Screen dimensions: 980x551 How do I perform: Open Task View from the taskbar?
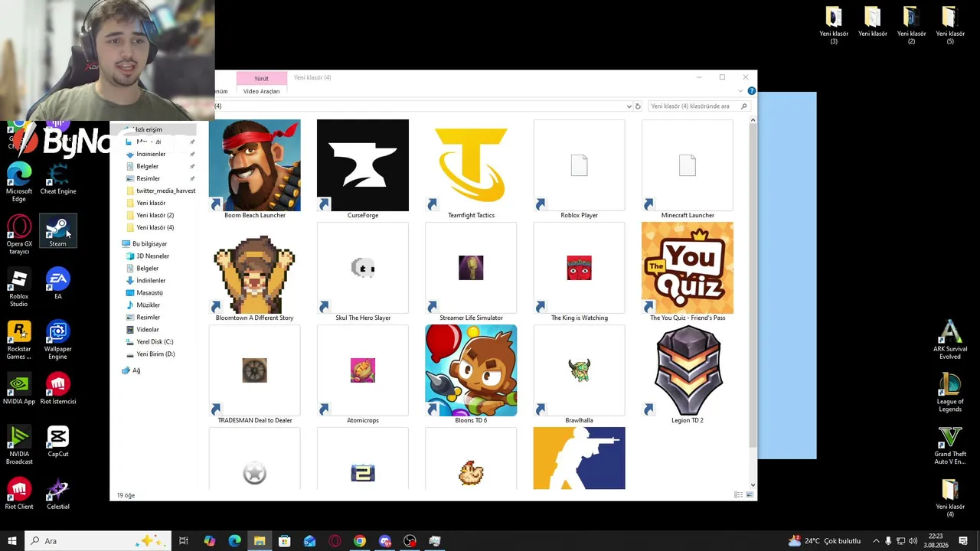[x=184, y=541]
